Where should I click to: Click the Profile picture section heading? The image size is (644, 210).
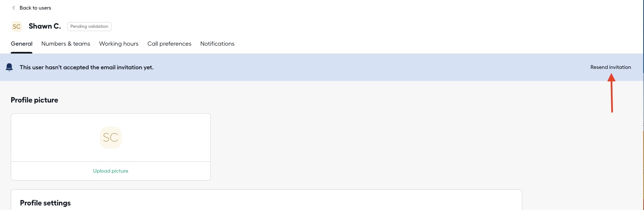click(34, 100)
